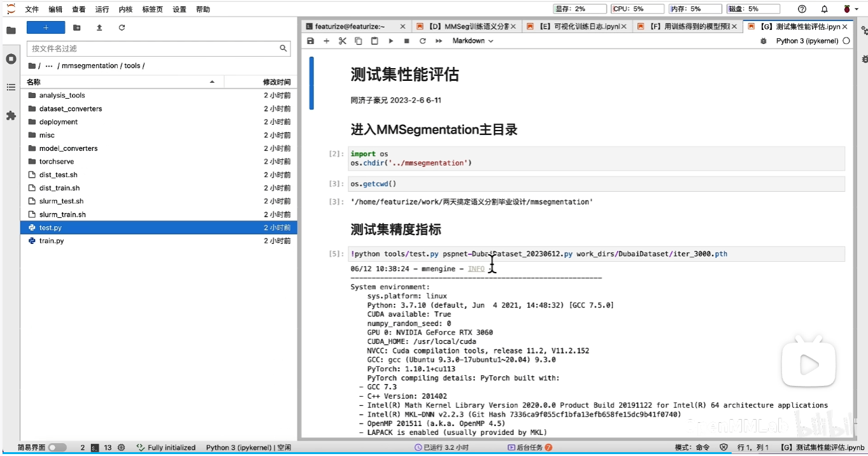Screen dimensions: 868x456
Task: Run the current cell with play icon
Action: (390, 41)
